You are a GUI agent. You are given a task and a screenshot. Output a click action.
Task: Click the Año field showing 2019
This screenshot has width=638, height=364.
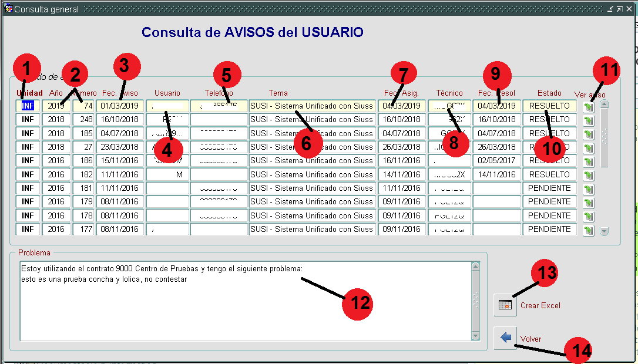point(56,106)
